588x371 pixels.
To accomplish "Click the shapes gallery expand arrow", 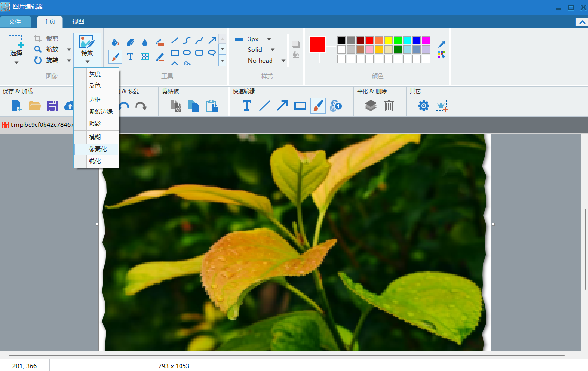I will click(222, 60).
